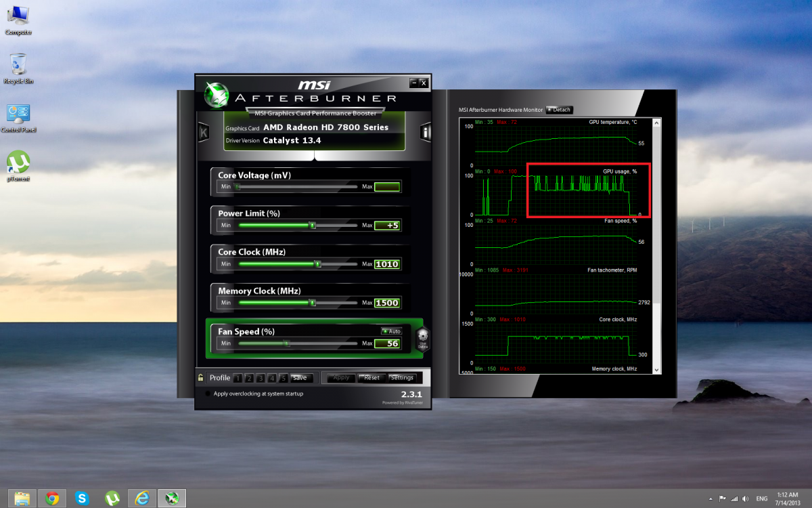
Task: Select the MSI Afterburner taskbar icon
Action: pyautogui.click(x=172, y=499)
